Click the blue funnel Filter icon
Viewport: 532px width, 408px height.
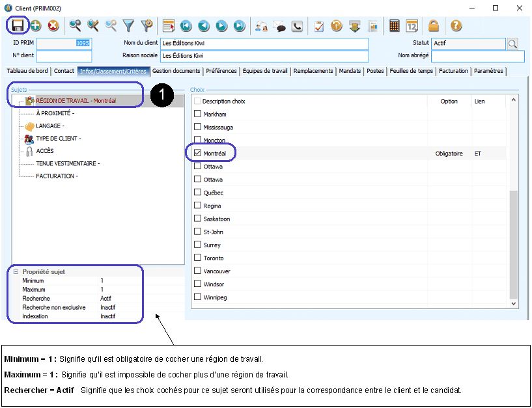[129, 26]
